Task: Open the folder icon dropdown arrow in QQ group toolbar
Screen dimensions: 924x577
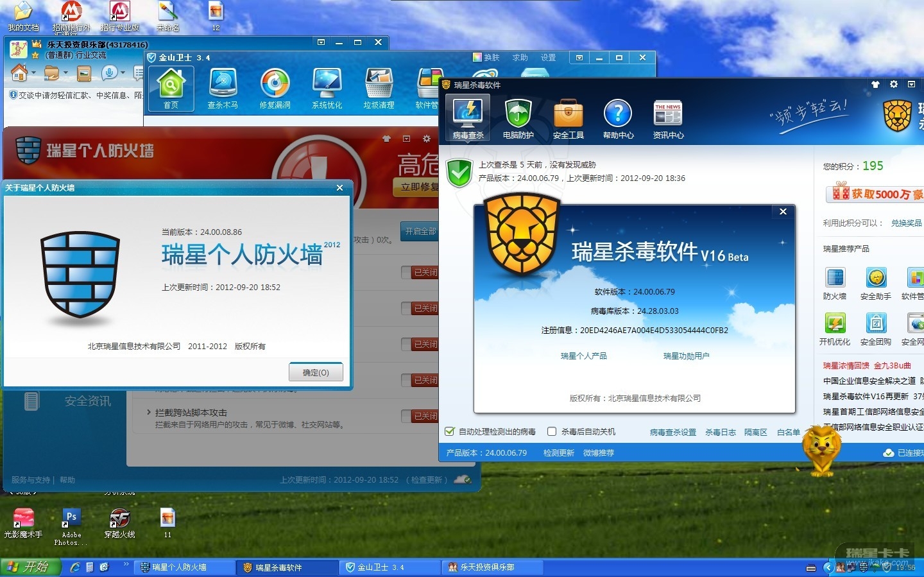Action: pyautogui.click(x=65, y=73)
